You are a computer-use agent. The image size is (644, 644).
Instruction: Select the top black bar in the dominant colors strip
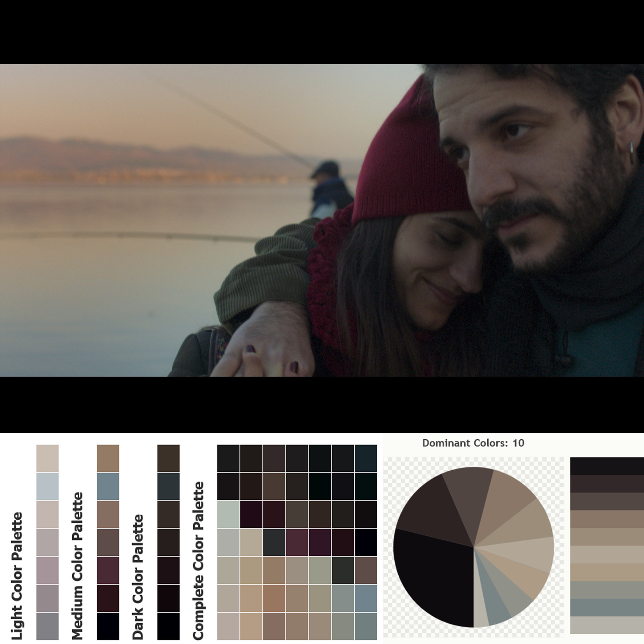(607, 466)
